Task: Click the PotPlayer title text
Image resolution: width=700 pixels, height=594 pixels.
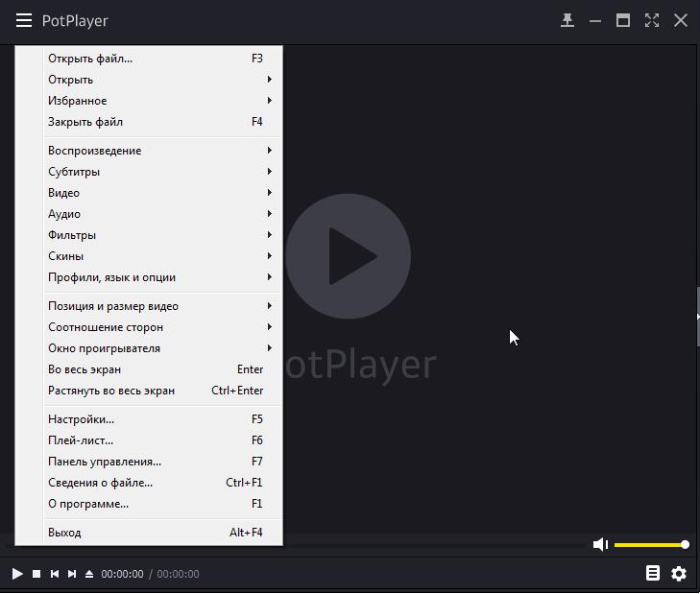Action: click(75, 21)
